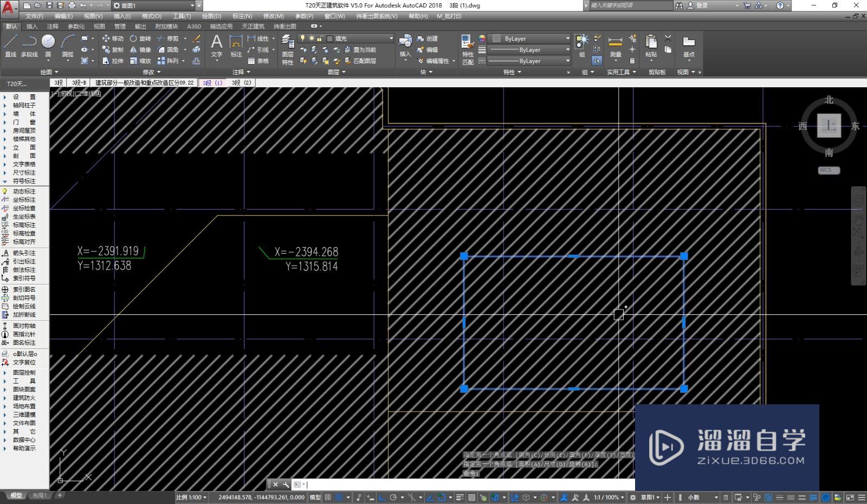Select the Line (直线) draw tool
Viewport: 867px width, 504px height.
click(10, 46)
